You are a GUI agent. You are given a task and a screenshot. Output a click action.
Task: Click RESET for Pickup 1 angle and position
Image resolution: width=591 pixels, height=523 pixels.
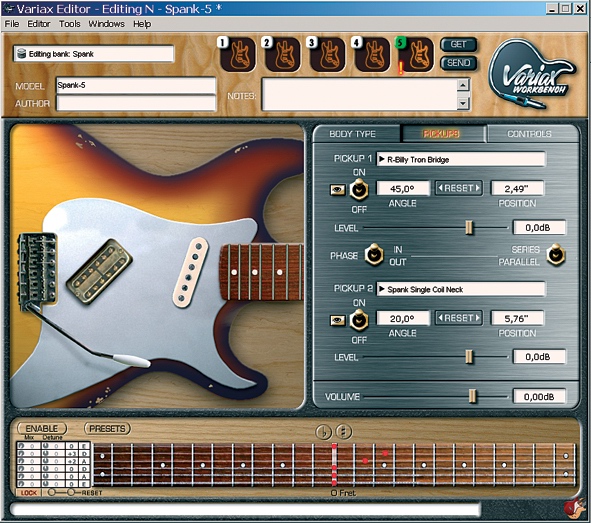click(x=459, y=188)
